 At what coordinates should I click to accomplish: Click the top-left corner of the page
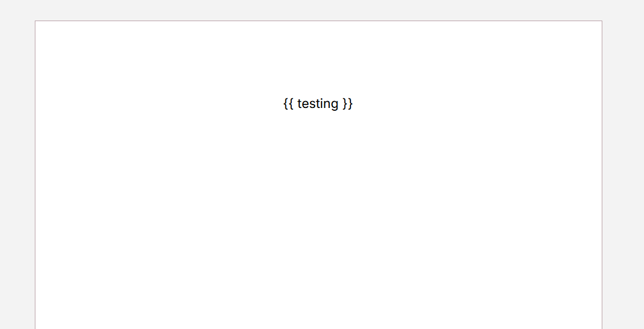pyautogui.click(x=35, y=21)
